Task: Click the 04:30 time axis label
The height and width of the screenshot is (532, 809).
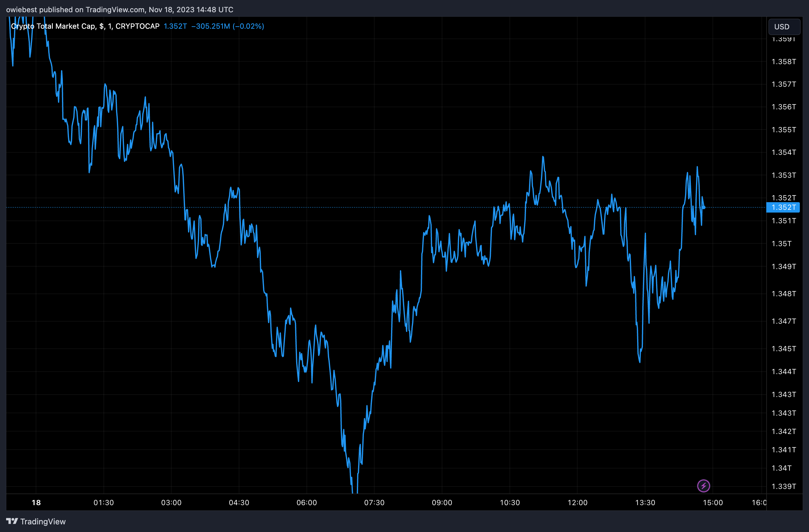Action: click(x=239, y=502)
